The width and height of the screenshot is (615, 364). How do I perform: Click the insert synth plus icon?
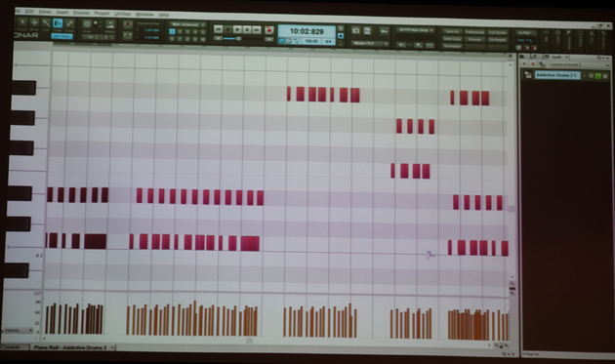click(x=524, y=63)
